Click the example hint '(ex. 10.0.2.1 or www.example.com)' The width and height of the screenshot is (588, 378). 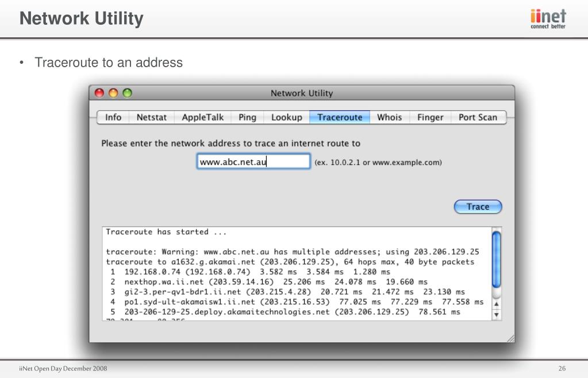(378, 163)
